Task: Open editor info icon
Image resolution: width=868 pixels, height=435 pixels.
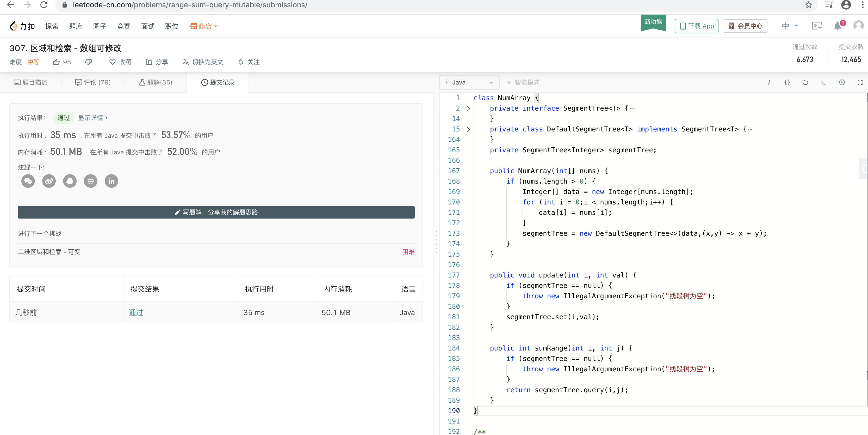Action: pos(769,82)
